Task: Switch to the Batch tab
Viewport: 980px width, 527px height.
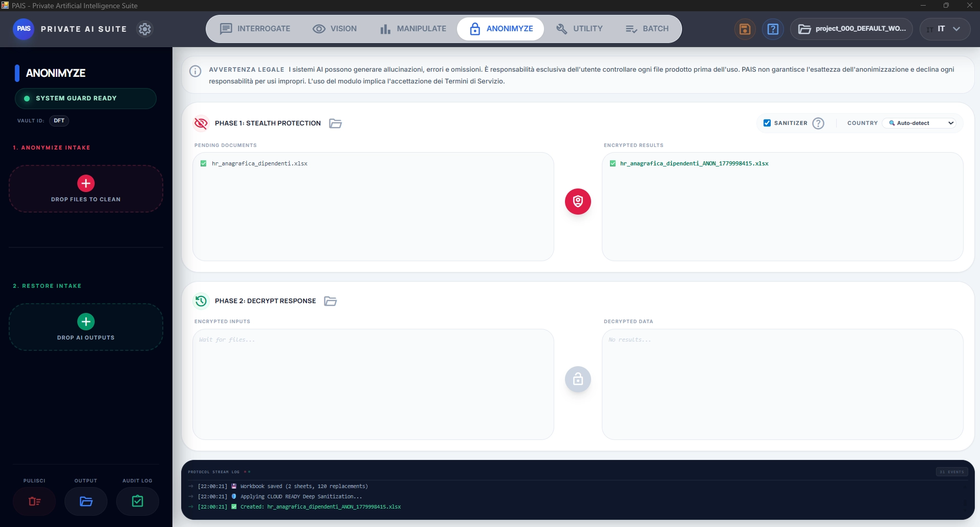Action: pyautogui.click(x=647, y=29)
